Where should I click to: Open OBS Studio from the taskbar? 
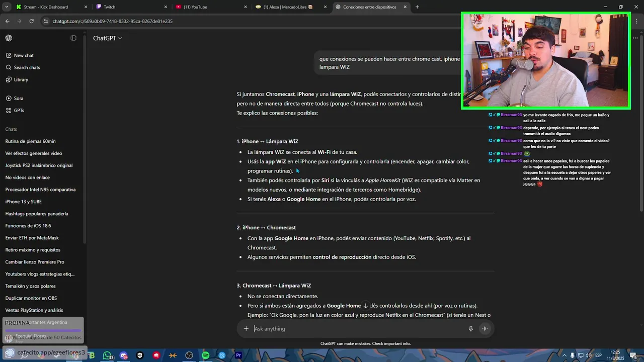(x=189, y=355)
